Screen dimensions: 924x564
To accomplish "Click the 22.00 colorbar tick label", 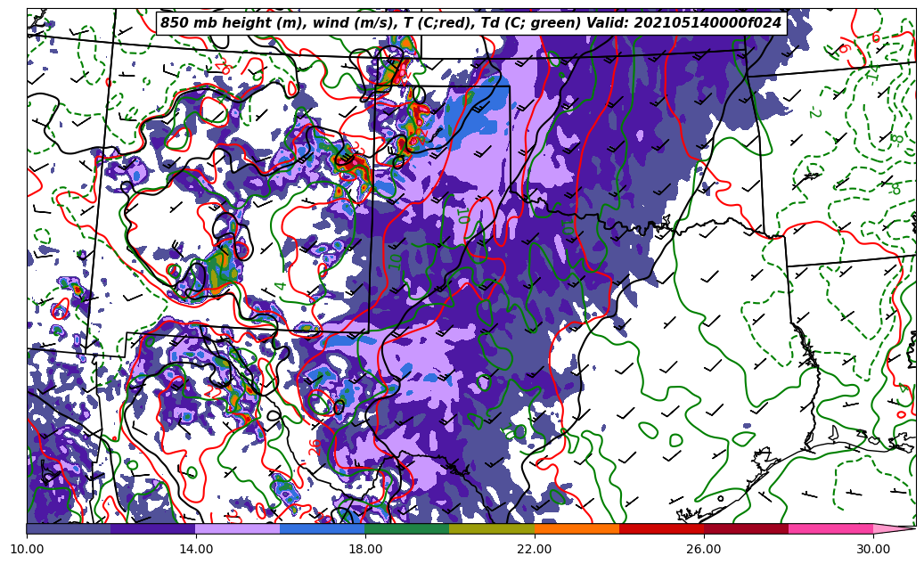I will (535, 549).
